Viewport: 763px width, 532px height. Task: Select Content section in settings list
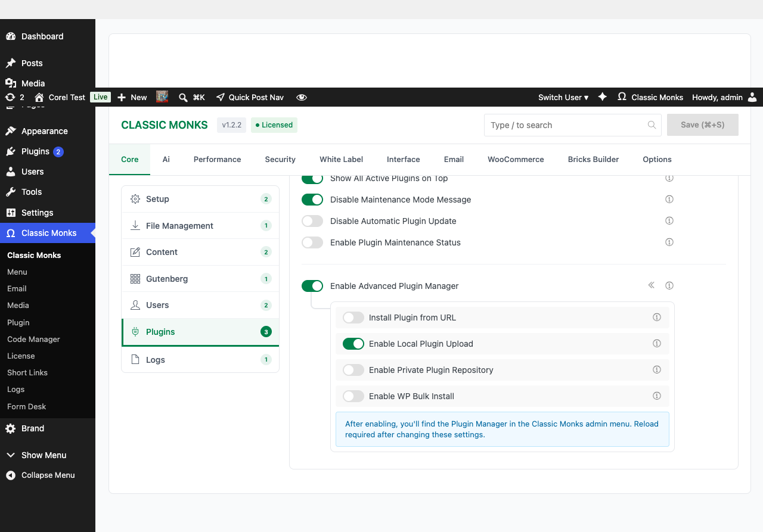point(200,252)
